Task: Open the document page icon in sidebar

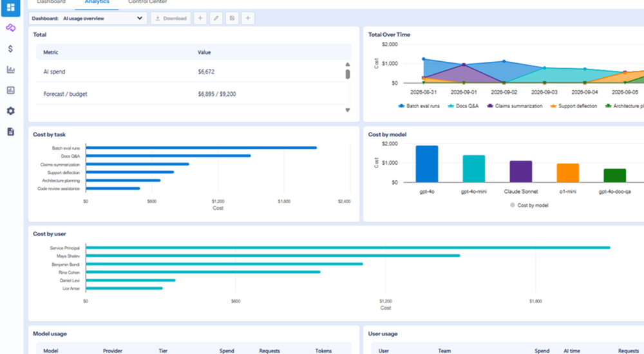Action: point(11,131)
